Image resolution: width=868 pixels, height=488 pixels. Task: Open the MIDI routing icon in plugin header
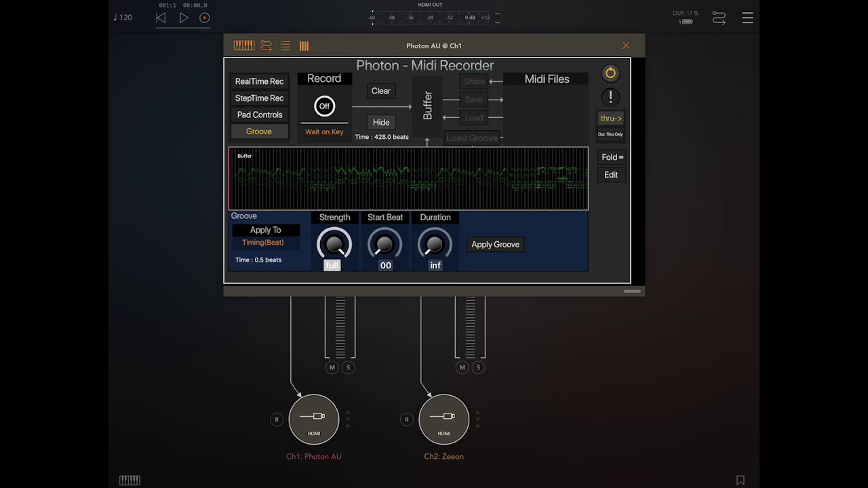pos(267,45)
